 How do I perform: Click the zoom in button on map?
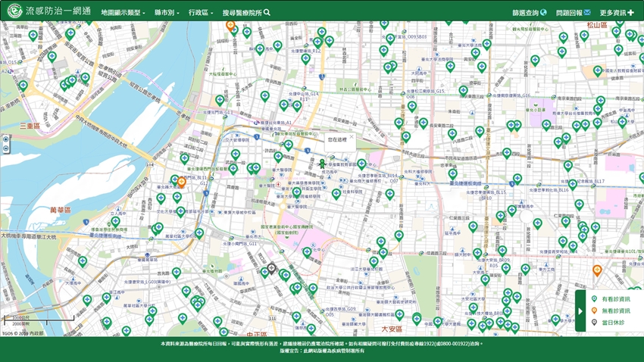click(6, 139)
